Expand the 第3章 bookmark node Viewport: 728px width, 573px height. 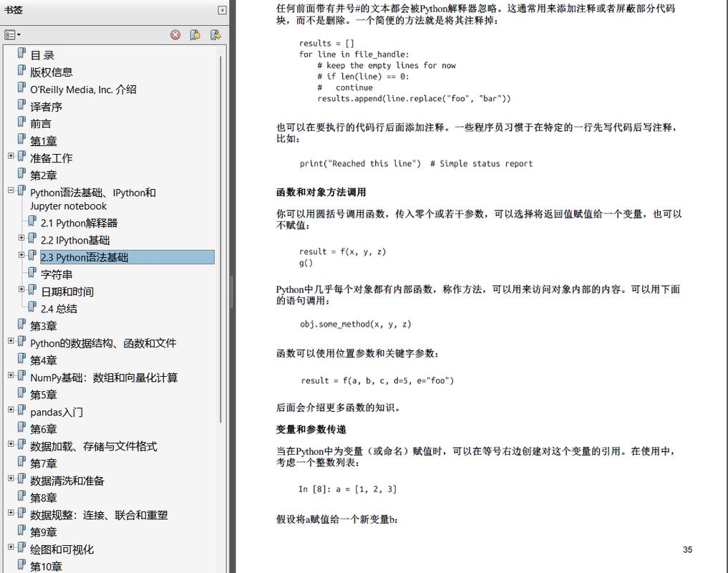click(11, 325)
